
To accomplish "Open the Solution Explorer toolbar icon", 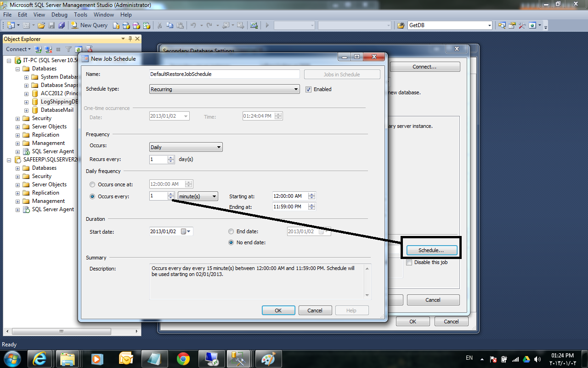I will [502, 25].
